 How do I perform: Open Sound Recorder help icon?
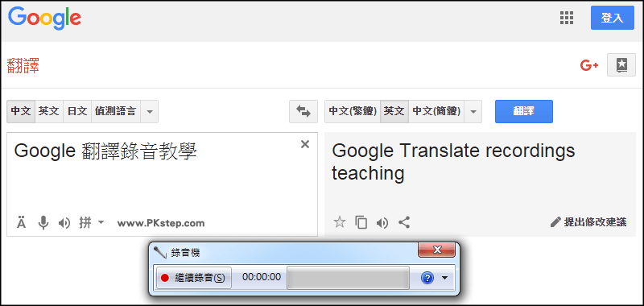(427, 278)
